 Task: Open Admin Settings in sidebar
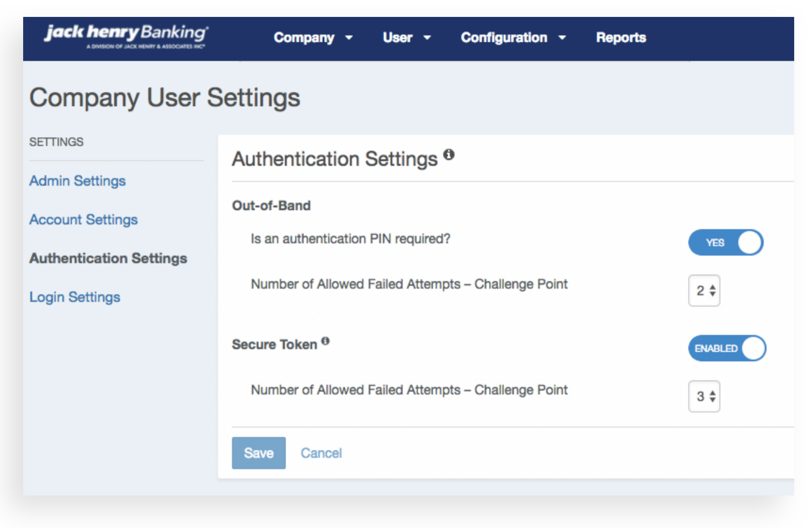pyautogui.click(x=77, y=181)
